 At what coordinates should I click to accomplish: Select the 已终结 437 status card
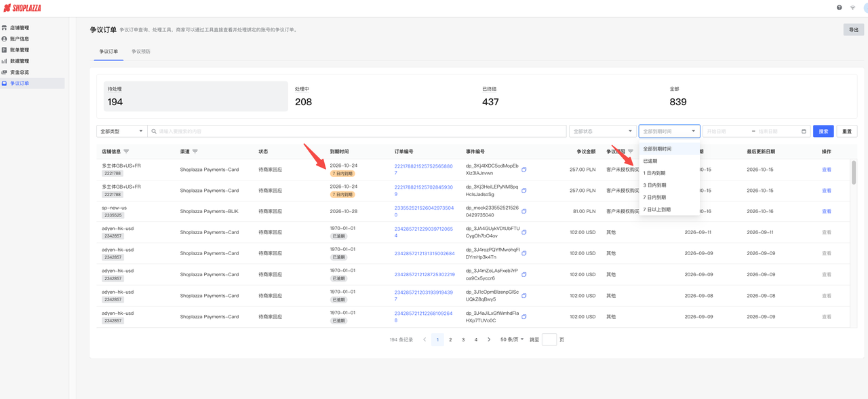pyautogui.click(x=570, y=96)
